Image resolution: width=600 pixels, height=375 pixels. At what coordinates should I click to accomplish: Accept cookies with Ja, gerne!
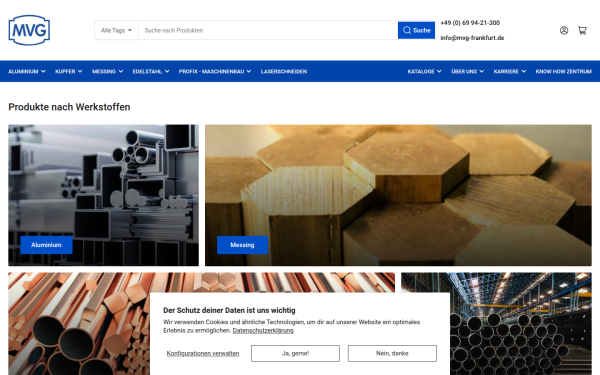[x=295, y=353]
